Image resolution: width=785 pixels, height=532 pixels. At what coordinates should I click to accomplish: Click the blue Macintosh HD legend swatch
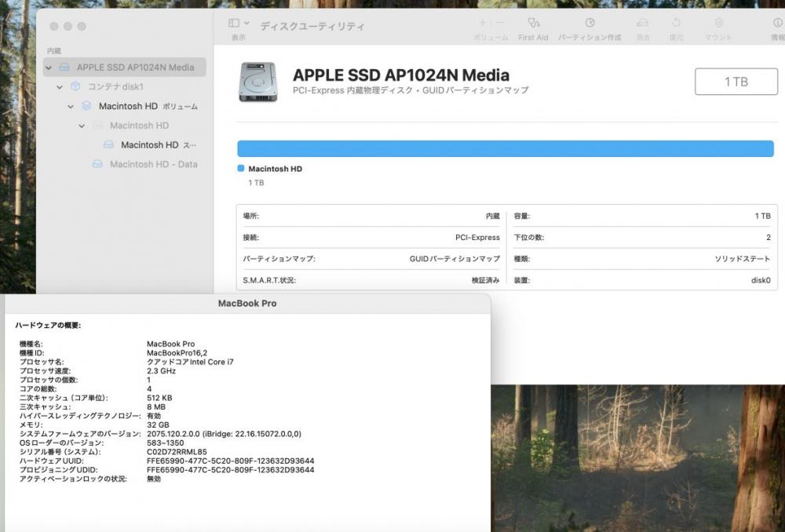[x=241, y=169]
